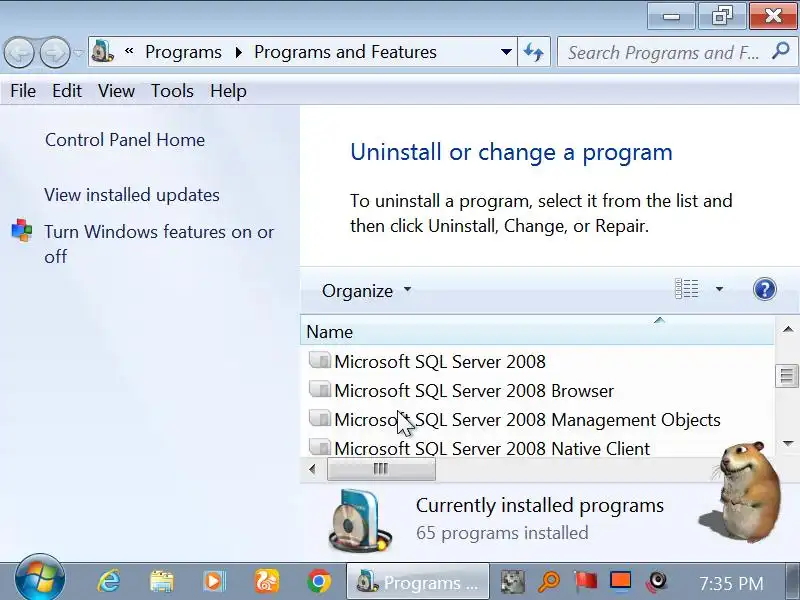The image size is (800, 600).
Task: Click the icon of SQL Server 2008 Management Objects
Action: (320, 419)
